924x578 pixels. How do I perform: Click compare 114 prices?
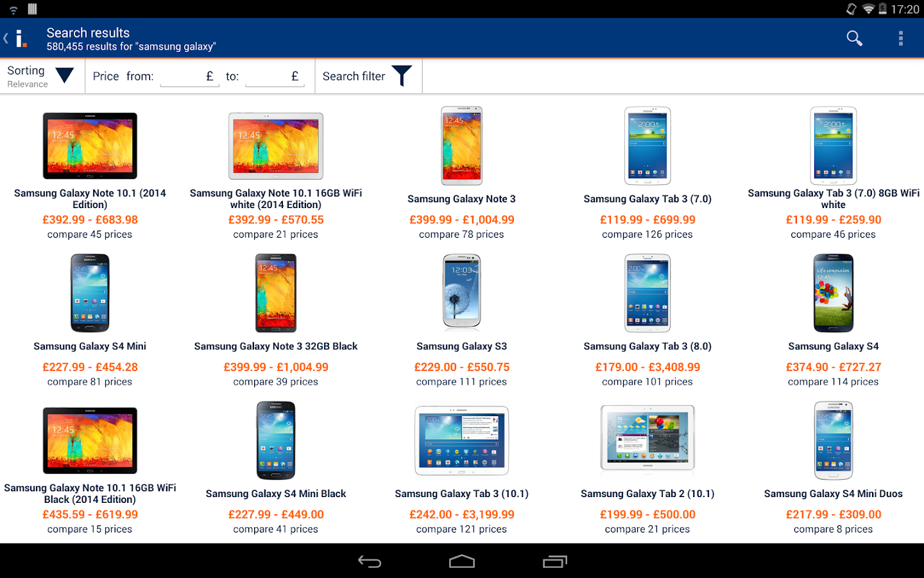pyautogui.click(x=834, y=381)
